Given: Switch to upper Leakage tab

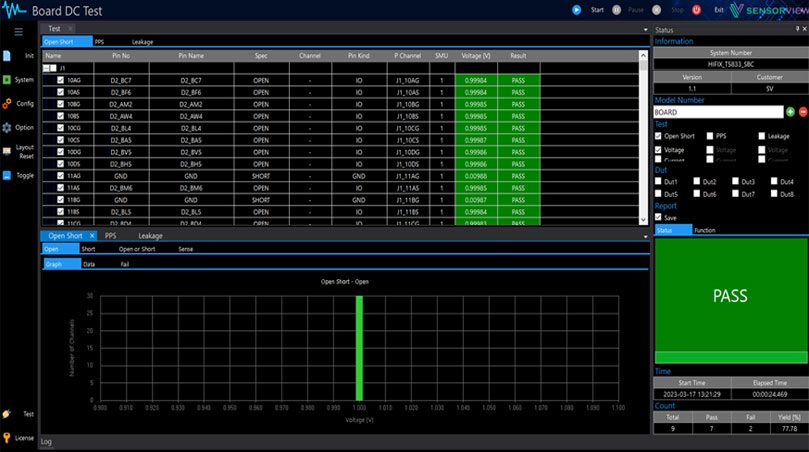Looking at the screenshot, I should [142, 42].
